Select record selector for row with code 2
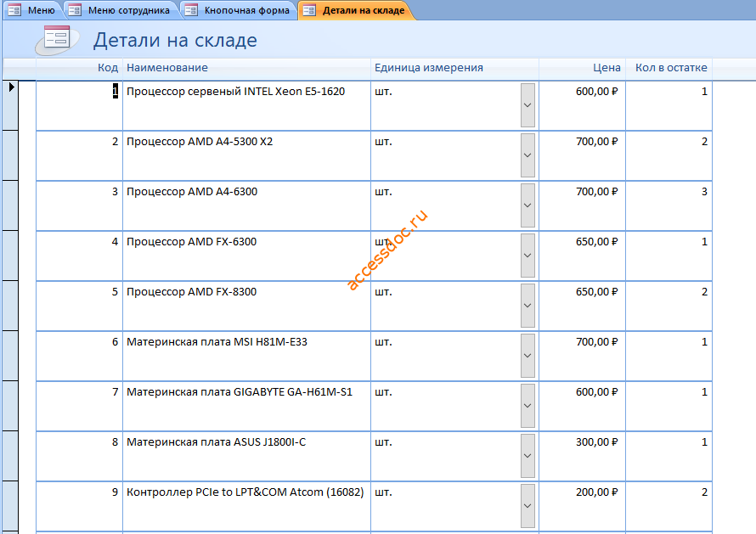756x534 pixels. [10, 155]
